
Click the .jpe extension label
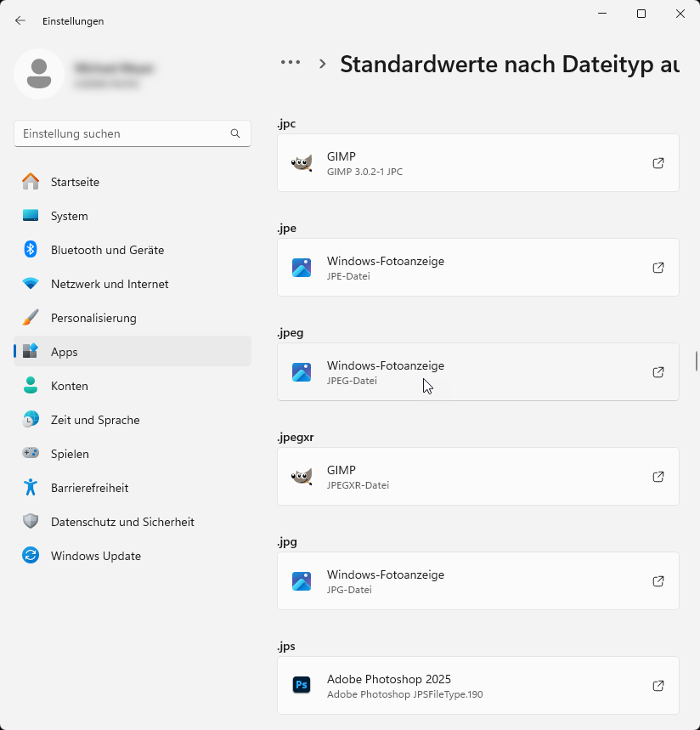pyautogui.click(x=286, y=229)
